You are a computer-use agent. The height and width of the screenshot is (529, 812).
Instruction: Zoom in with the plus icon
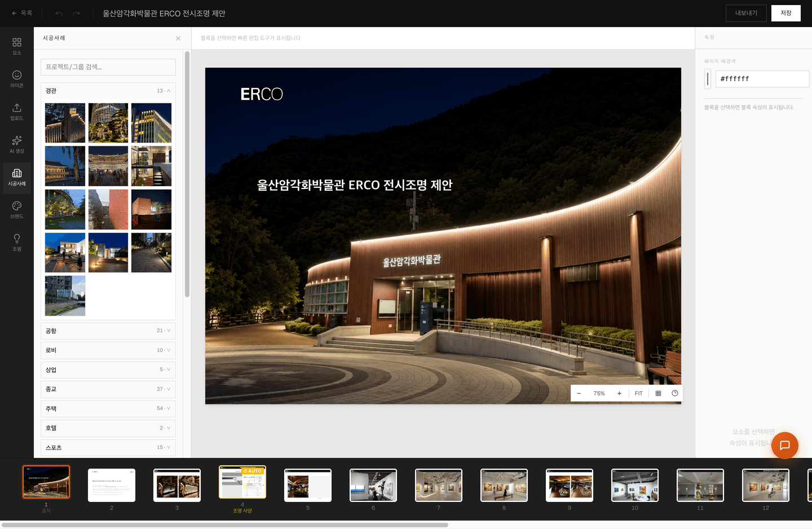click(x=619, y=394)
